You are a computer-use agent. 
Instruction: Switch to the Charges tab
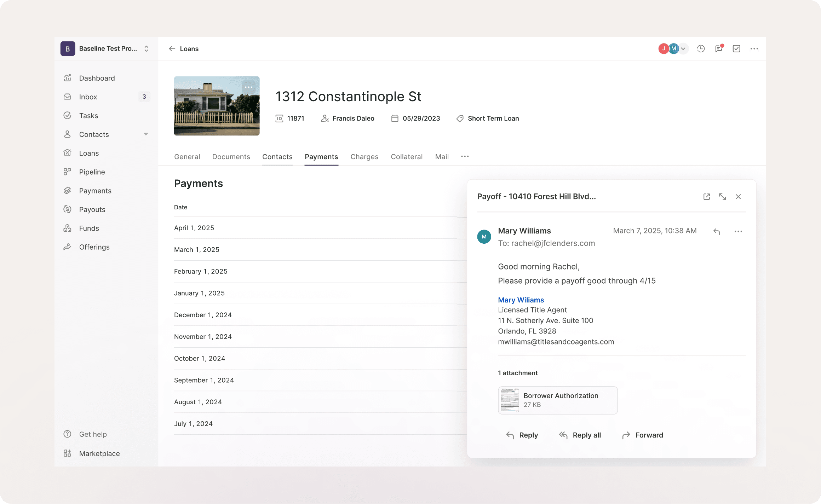(364, 157)
